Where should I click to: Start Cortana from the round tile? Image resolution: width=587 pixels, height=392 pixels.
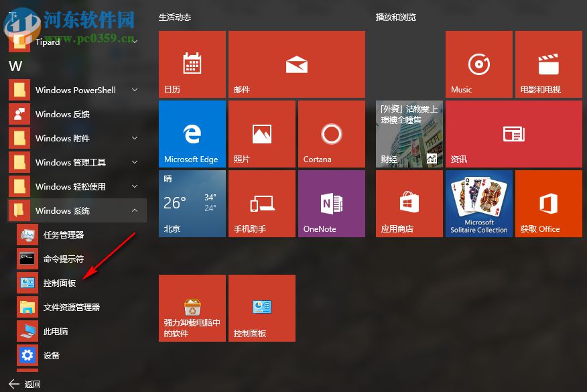(x=331, y=133)
